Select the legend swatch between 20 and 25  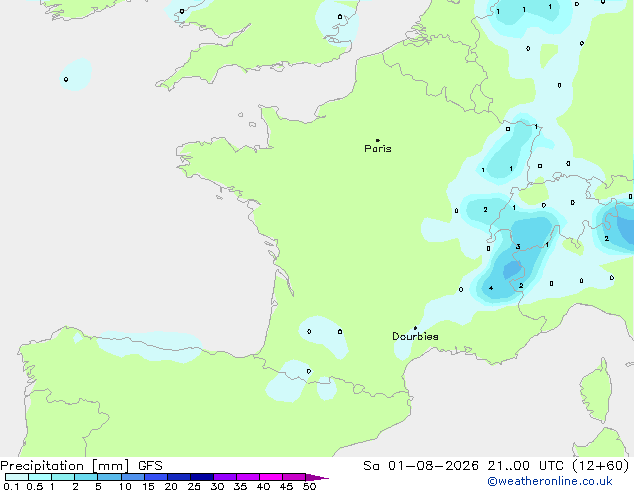178,477
